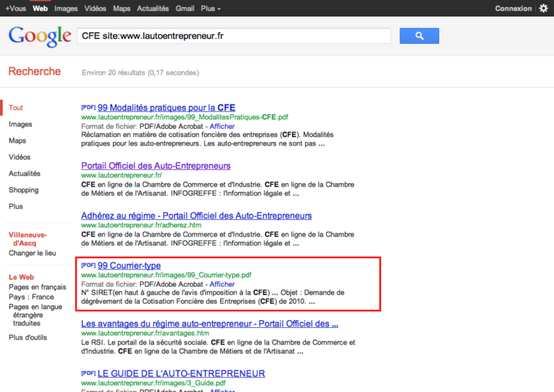Select the Tout filter in sidebar
Viewport: 554px width, 392px height.
[x=16, y=107]
